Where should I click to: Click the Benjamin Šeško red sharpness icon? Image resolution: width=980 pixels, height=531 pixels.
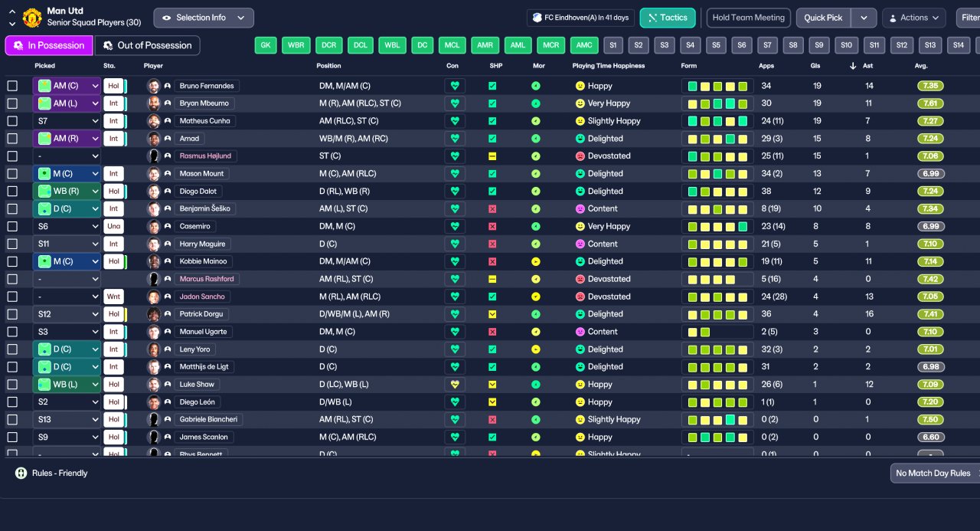(x=492, y=208)
